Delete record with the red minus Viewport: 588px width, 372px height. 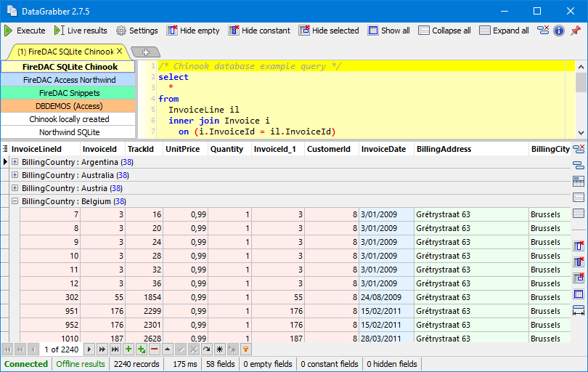coord(155,349)
